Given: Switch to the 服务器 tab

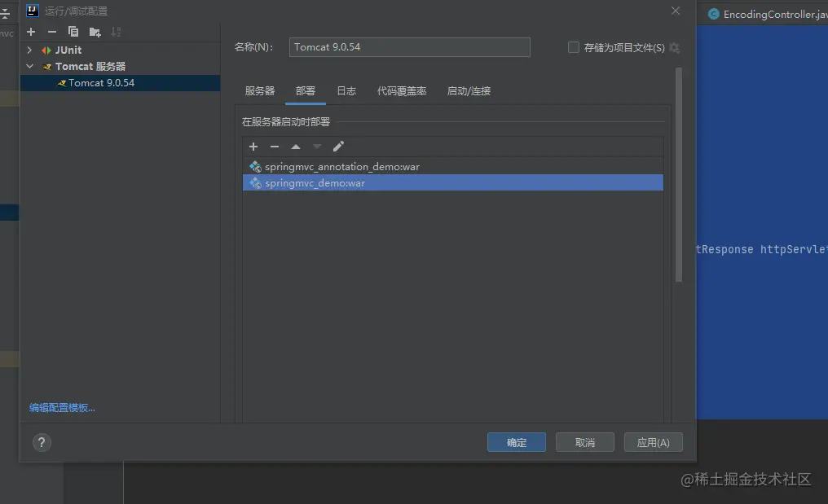Looking at the screenshot, I should [x=260, y=90].
